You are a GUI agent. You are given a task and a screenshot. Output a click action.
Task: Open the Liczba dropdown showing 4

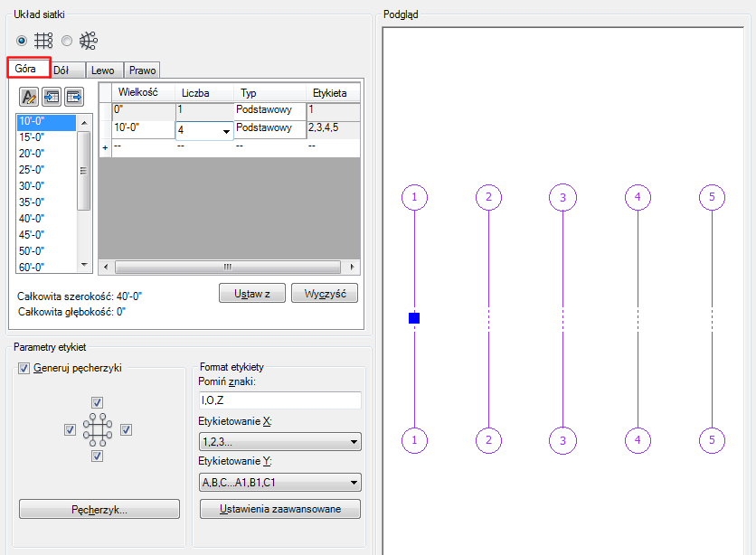[226, 131]
